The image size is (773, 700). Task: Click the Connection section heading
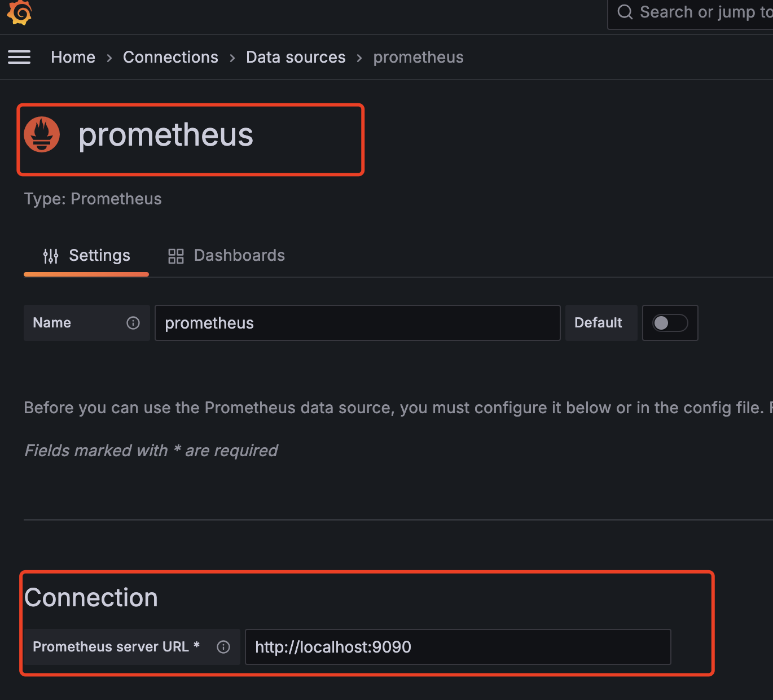(91, 597)
